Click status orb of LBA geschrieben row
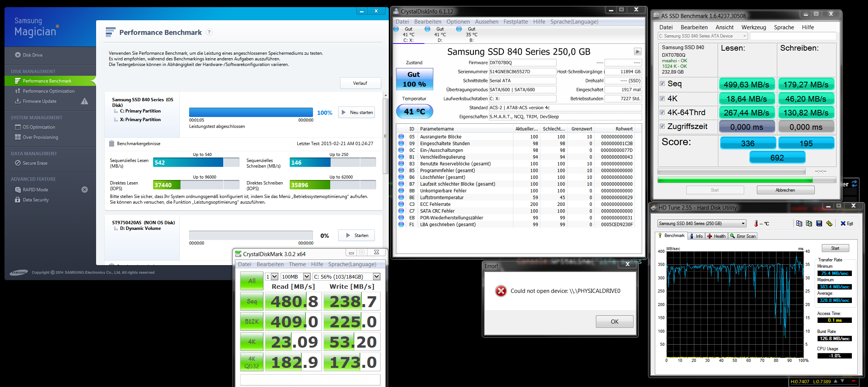The width and height of the screenshot is (868, 387). 401,225
